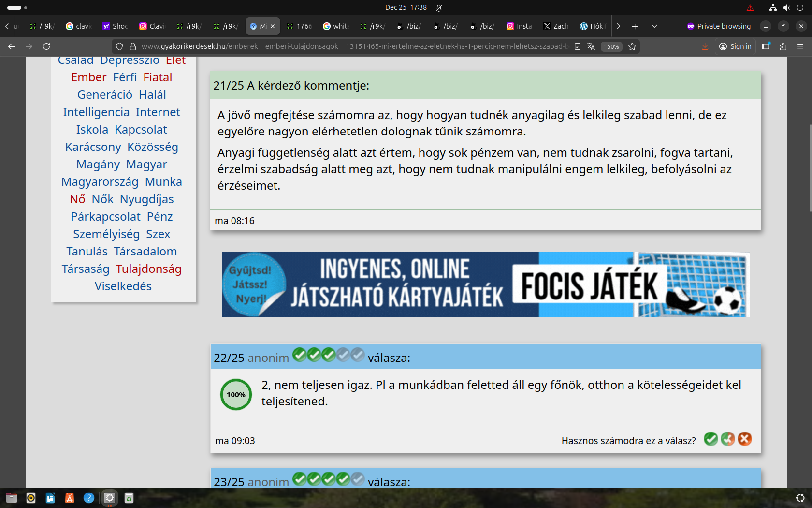Click the football card game banner ad
The width and height of the screenshot is (812, 508).
click(486, 285)
